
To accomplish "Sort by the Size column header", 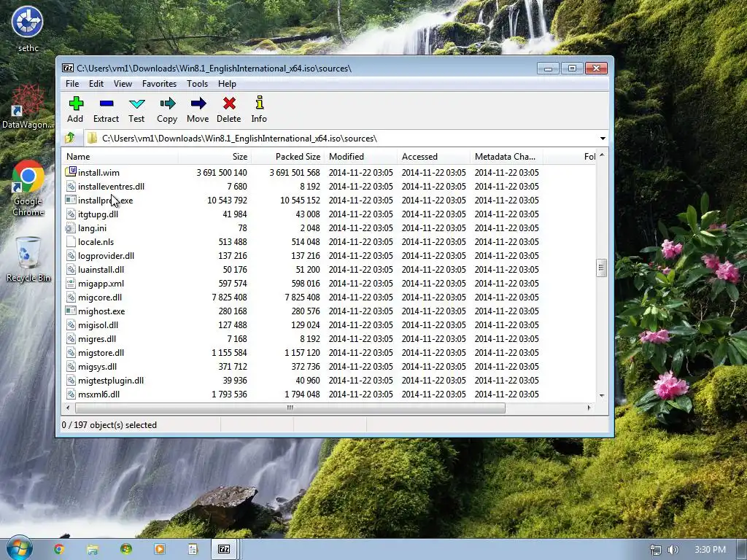I will point(215,156).
